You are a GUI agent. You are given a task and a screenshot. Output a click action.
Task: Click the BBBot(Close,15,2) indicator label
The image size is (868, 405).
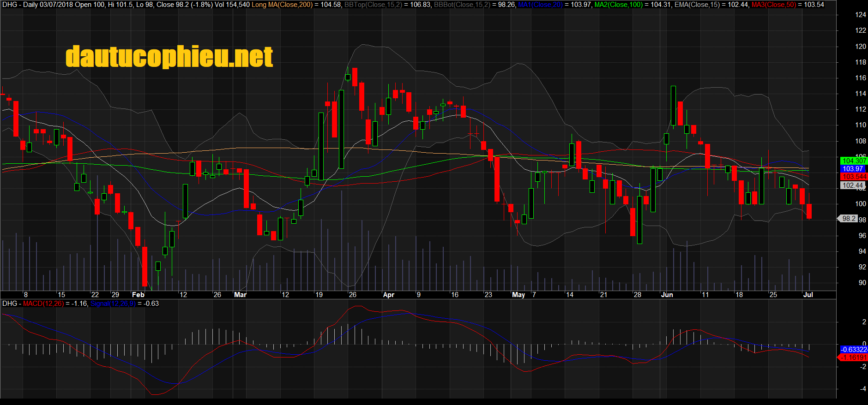[x=462, y=5]
